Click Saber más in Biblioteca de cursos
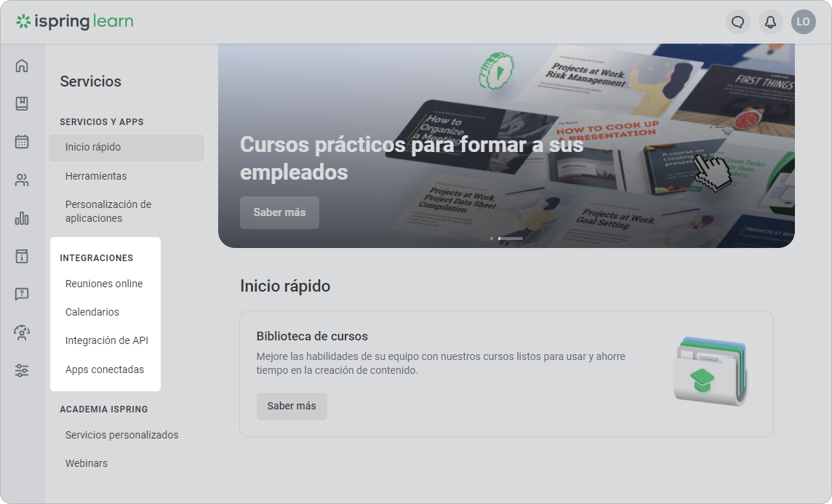Screen dimensions: 832x504 (292, 407)
